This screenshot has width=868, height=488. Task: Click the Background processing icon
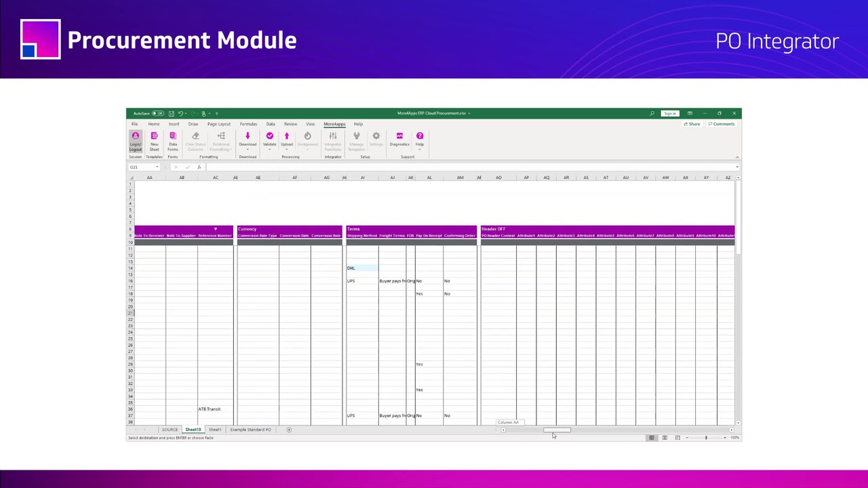(307, 136)
